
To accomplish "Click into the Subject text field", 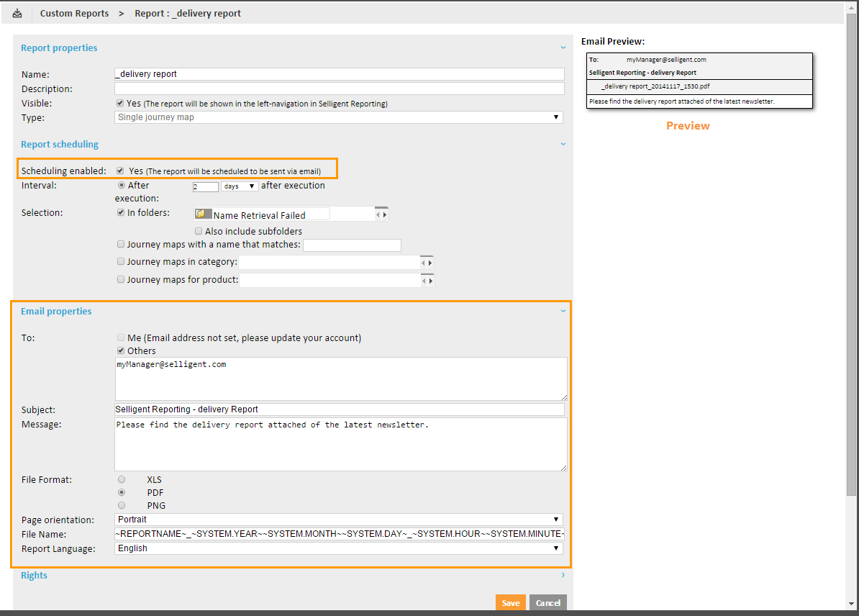I will tap(339, 409).
